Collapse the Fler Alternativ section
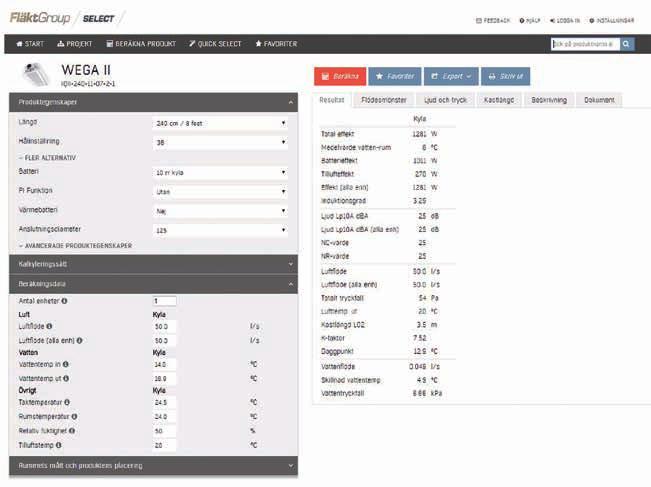Image resolution: width=651 pixels, height=487 pixels. tap(47, 158)
